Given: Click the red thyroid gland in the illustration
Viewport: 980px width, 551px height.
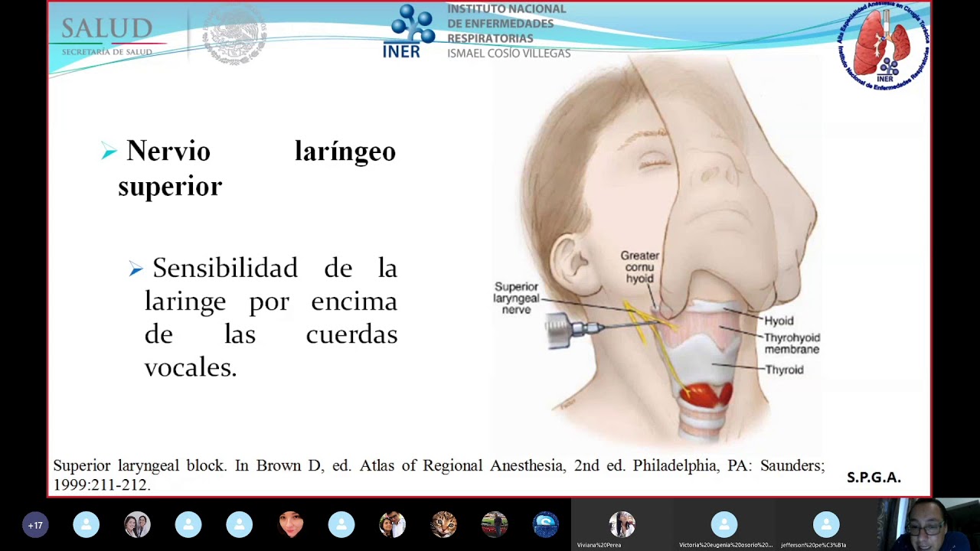Looking at the screenshot, I should tap(707, 393).
